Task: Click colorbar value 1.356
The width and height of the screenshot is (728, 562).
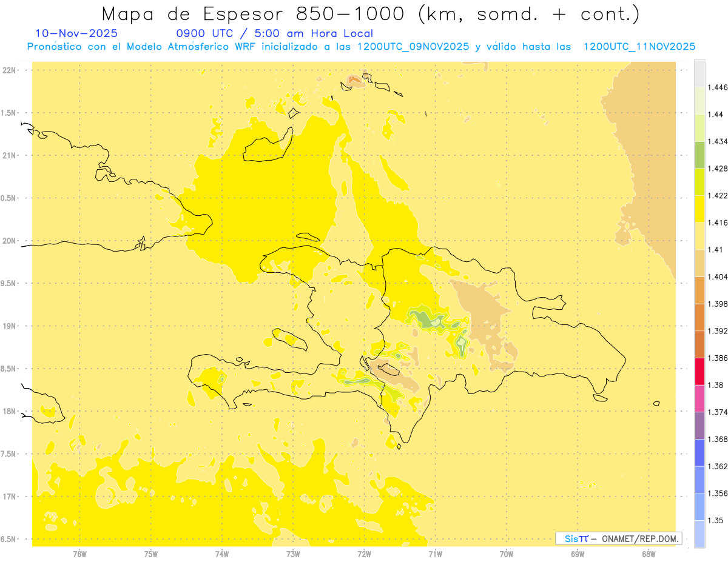Action: (x=718, y=493)
